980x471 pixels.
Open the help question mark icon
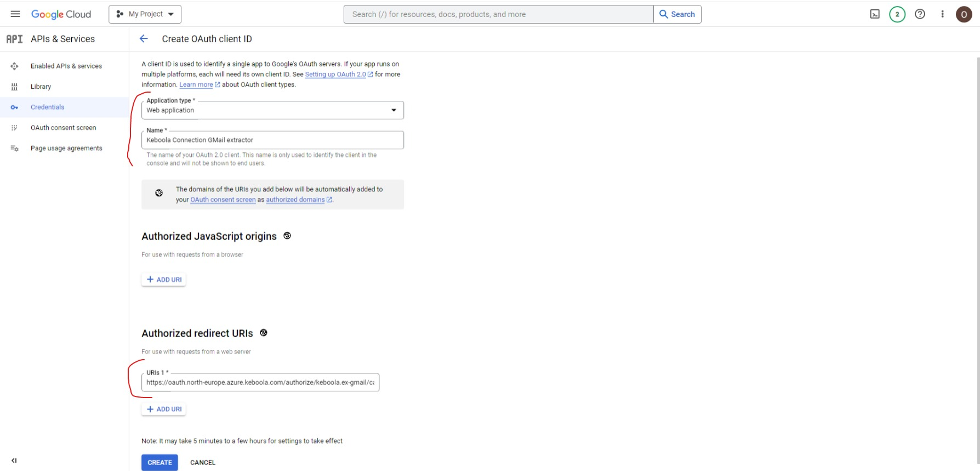[x=920, y=14]
